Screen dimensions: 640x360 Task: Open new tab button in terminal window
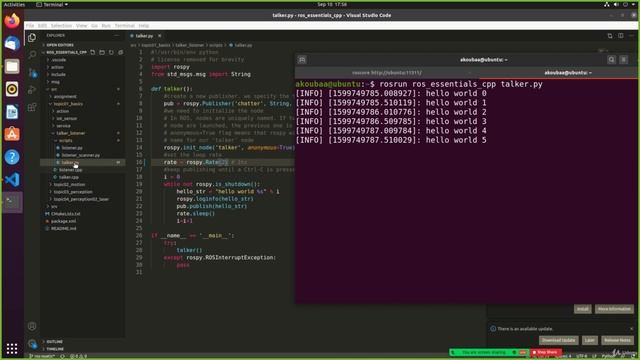pyautogui.click(x=302, y=60)
